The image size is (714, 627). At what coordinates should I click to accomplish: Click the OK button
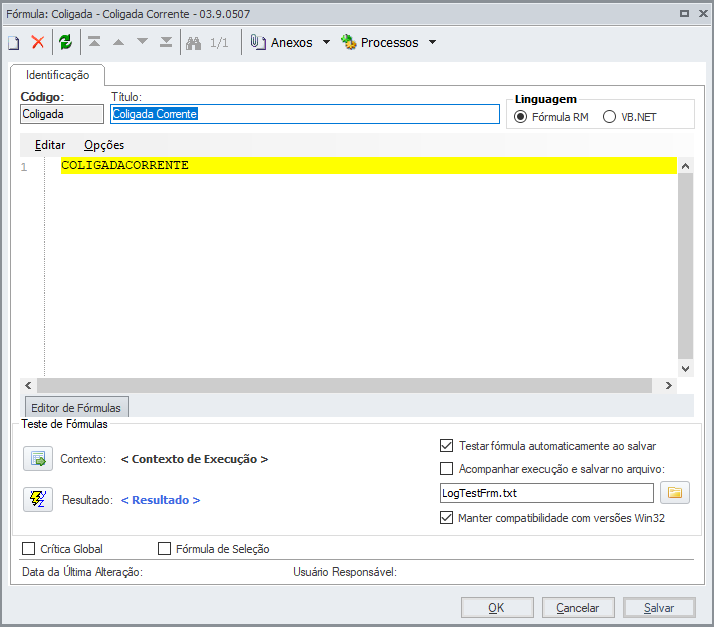click(497, 607)
